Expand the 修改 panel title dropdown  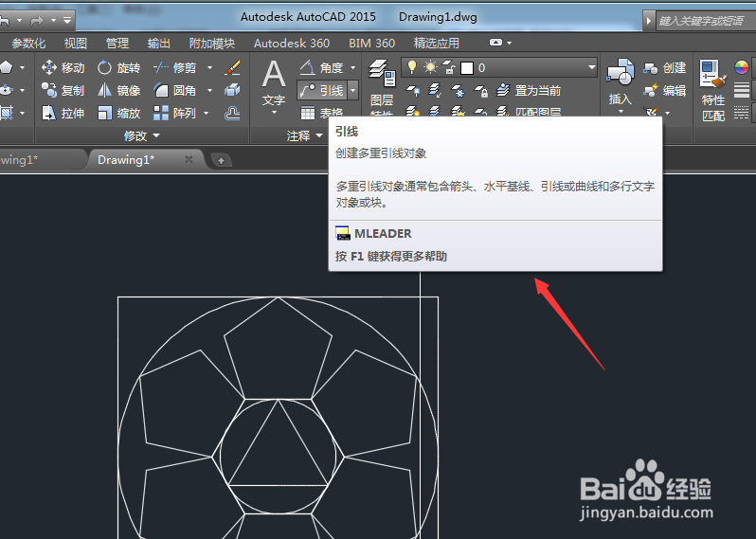[x=141, y=136]
